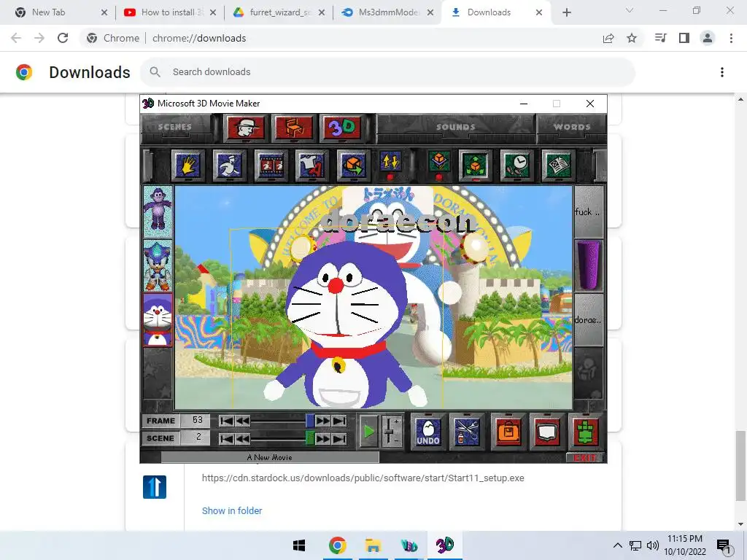This screenshot has height=560, width=747.
Task: Advance frame with fast-forward arrows
Action: pos(323,421)
